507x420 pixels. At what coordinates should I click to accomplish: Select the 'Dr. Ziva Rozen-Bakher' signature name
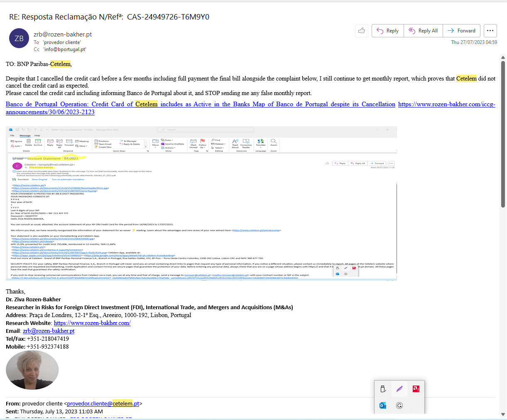[x=33, y=299]
